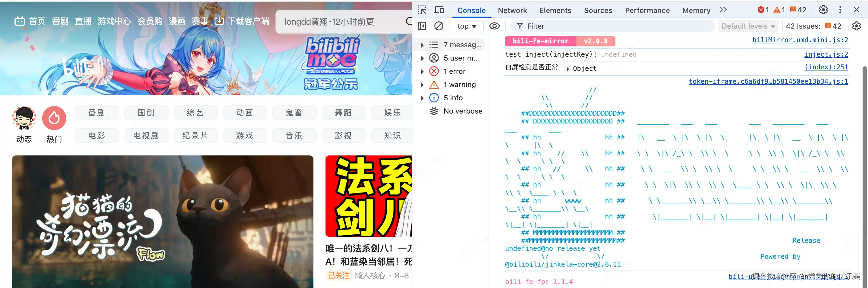The width and height of the screenshot is (868, 288).
Task: Click the warning triangle icon in sidebar
Action: [x=434, y=85]
